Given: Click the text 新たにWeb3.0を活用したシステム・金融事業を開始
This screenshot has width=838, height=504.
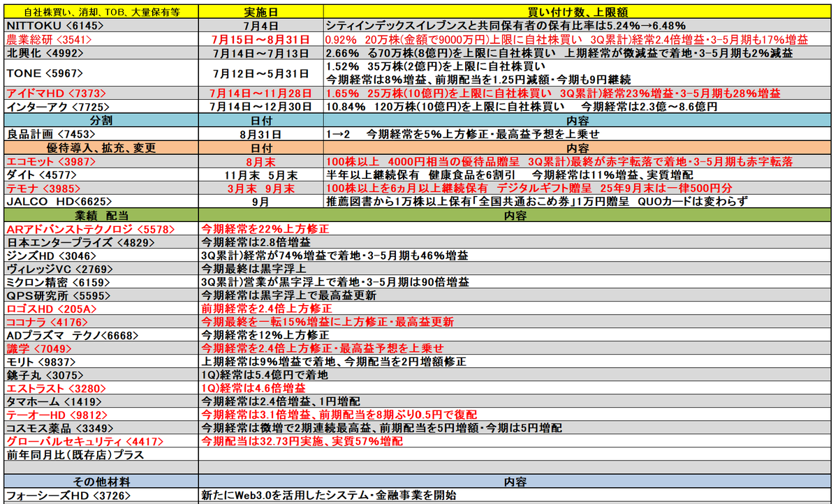Looking at the screenshot, I should coord(328,496).
